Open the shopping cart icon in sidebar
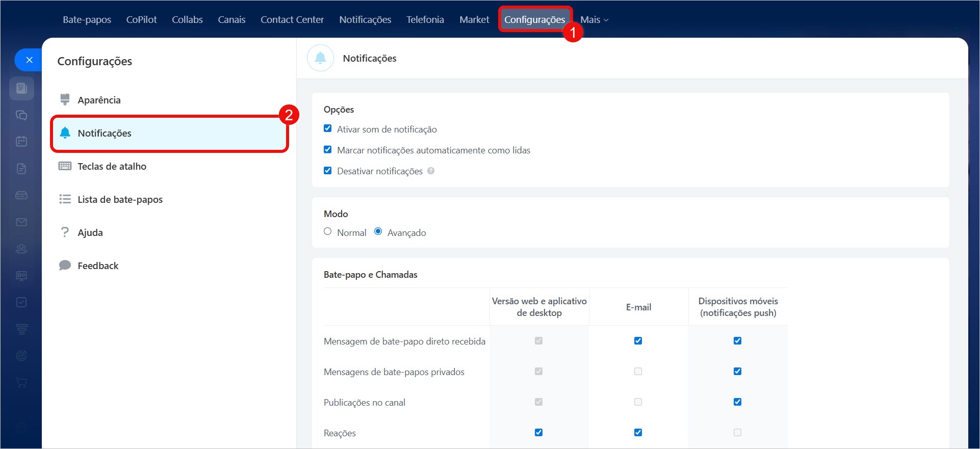The width and height of the screenshot is (980, 449). [x=21, y=382]
